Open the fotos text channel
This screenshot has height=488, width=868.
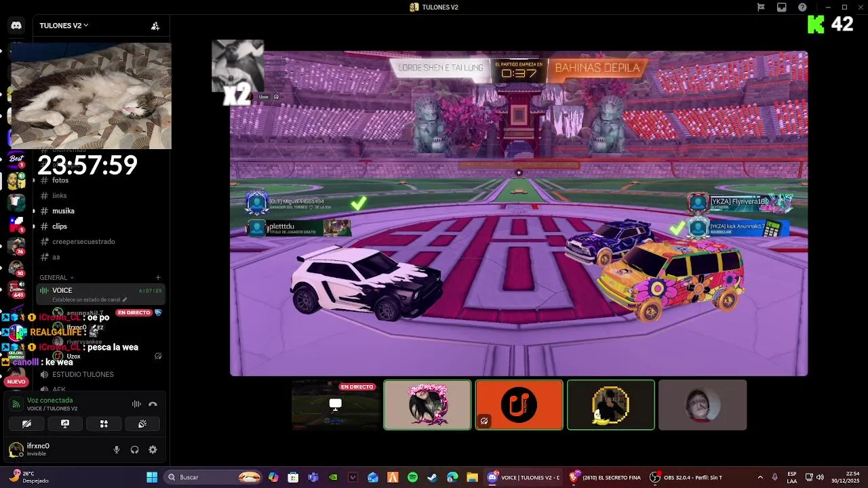pos(100,180)
